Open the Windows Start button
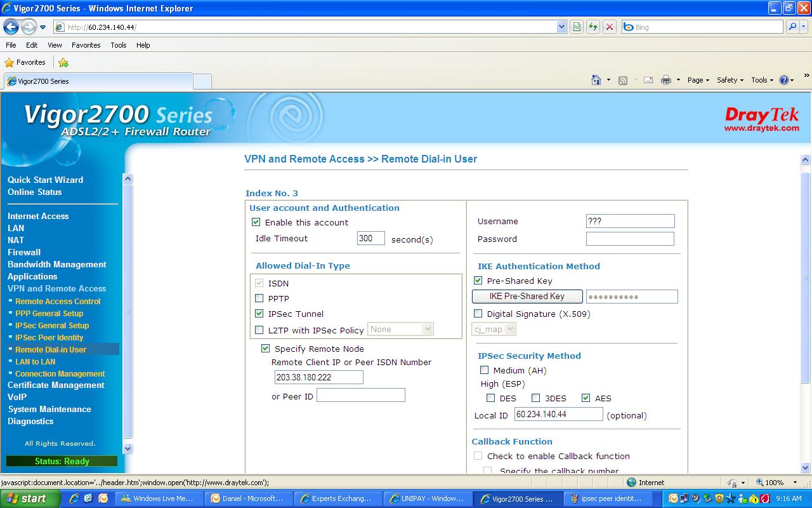The height and width of the screenshot is (508, 812). pos(30,498)
